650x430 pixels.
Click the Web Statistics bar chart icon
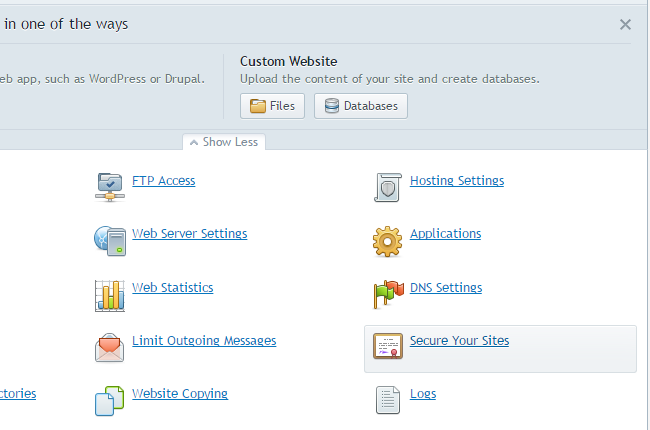110,296
